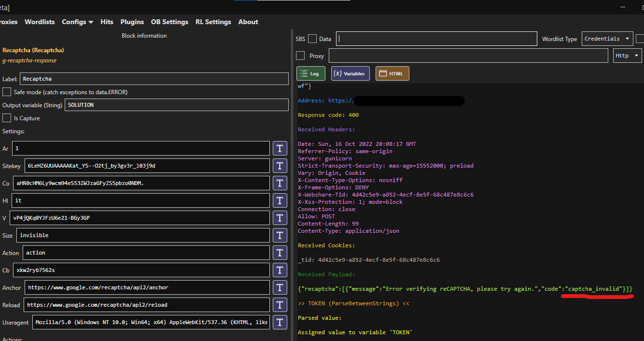644x341 pixels.
Task: Open the About tab
Action: pos(248,22)
